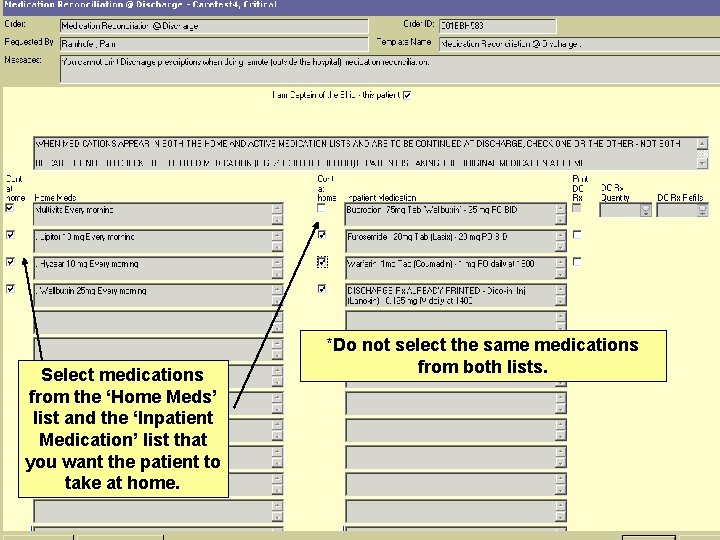Uncheck continue at home for Multivite

[x=10, y=208]
